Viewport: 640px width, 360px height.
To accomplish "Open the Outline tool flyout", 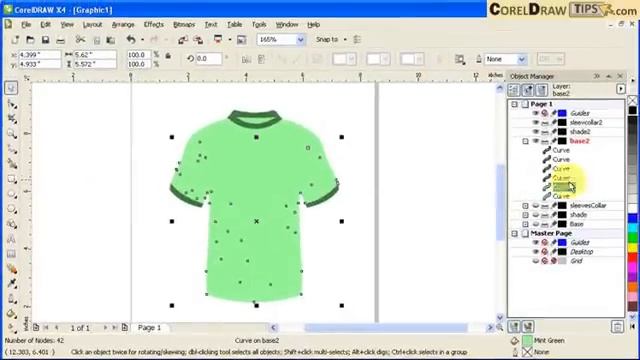I will 11,299.
